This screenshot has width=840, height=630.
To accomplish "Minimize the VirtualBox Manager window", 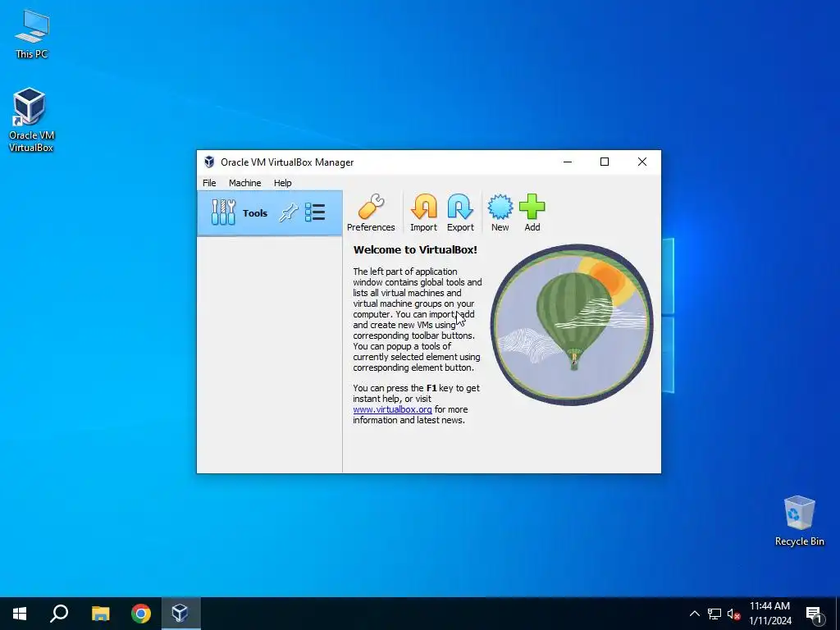I will (x=568, y=162).
